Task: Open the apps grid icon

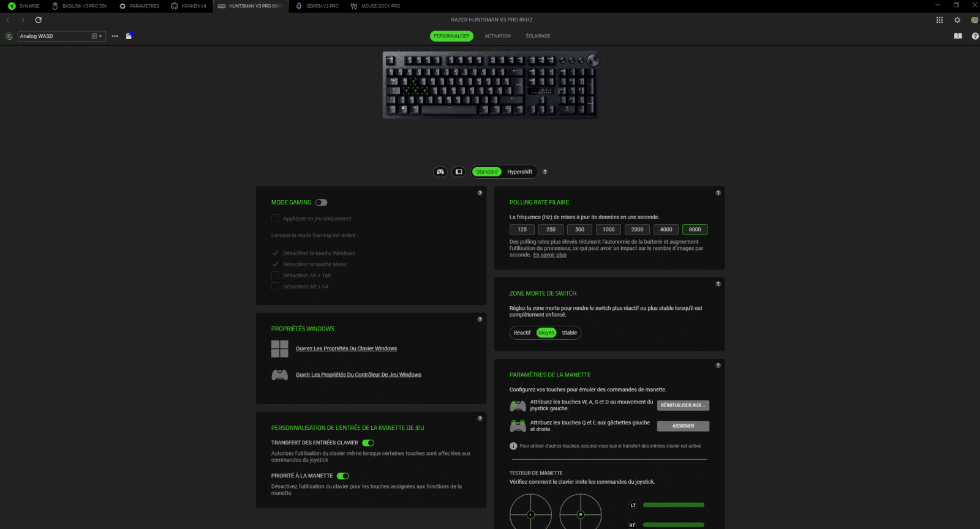Action: (x=940, y=20)
